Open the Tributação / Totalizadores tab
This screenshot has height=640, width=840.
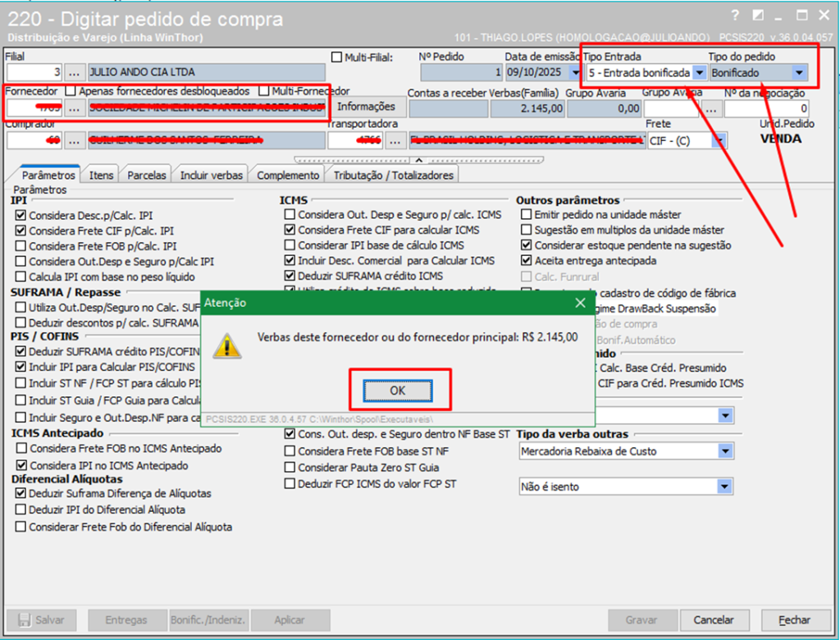click(392, 175)
